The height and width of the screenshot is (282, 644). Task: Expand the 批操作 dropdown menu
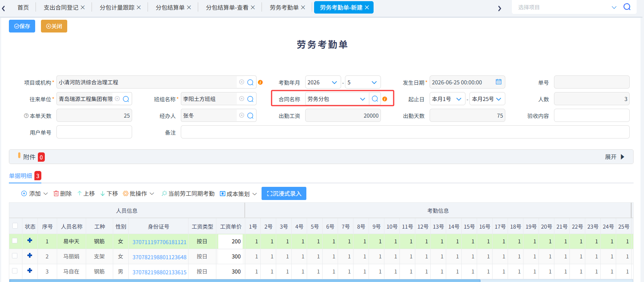[152, 193]
